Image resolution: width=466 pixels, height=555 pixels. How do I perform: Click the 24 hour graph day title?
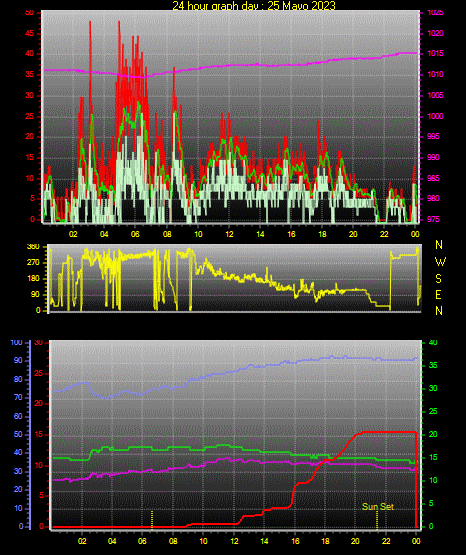254,5
